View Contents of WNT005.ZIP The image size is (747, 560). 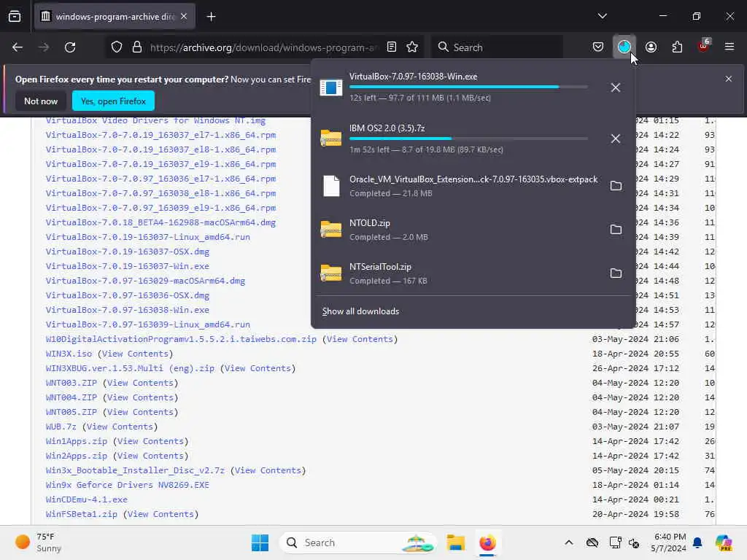pos(140,412)
